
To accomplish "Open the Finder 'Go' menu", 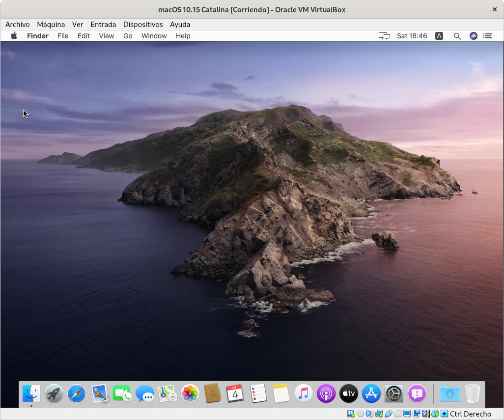I will (128, 36).
